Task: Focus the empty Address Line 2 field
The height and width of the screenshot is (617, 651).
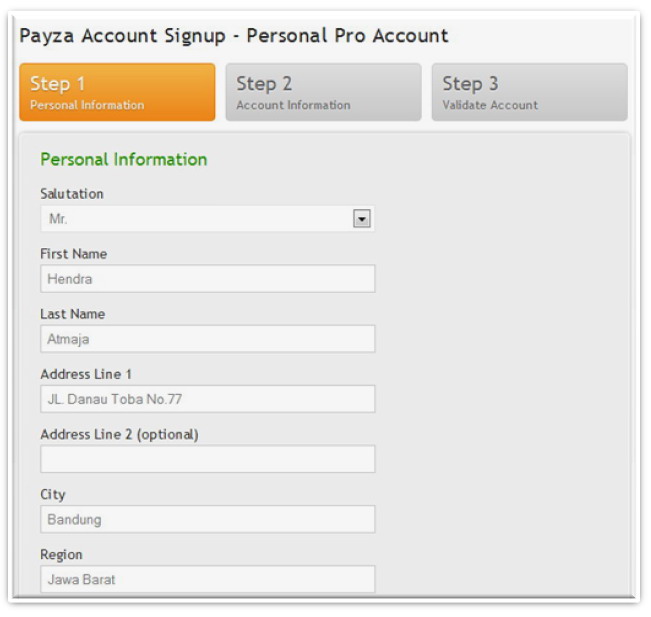Action: 207,459
